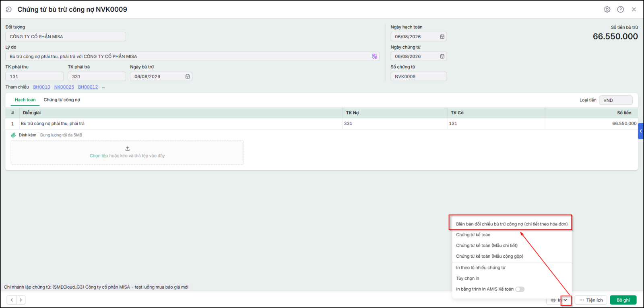Viewport: 644px width, 308px height.
Task: Expand the blue side panel handle
Action: 641,131
